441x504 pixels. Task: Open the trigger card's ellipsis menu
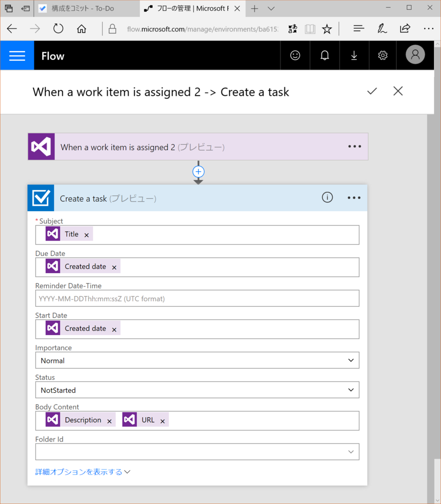354,147
